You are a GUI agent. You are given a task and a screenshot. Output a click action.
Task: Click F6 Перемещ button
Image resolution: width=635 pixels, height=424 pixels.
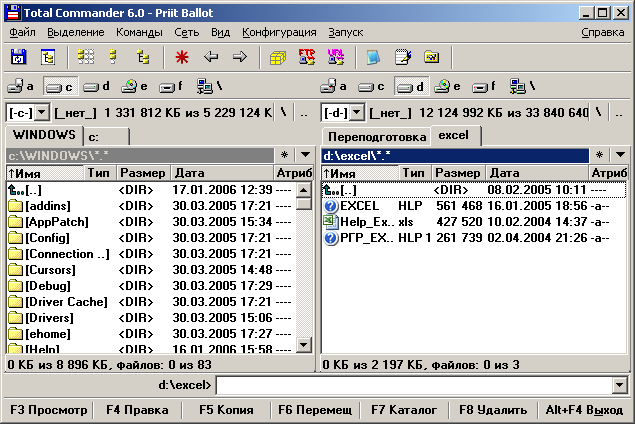pyautogui.click(x=315, y=410)
